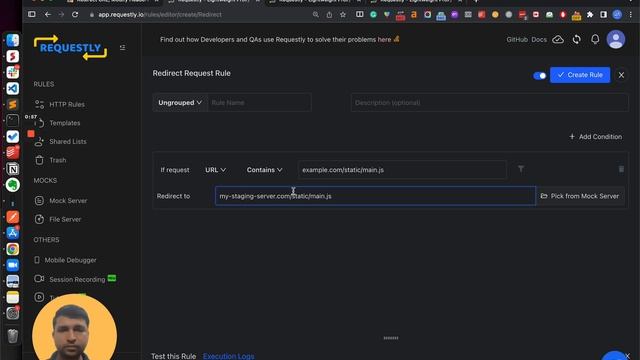Viewport: 640px width, 360px height.
Task: Open Templates in sidebar
Action: pyautogui.click(x=58, y=123)
